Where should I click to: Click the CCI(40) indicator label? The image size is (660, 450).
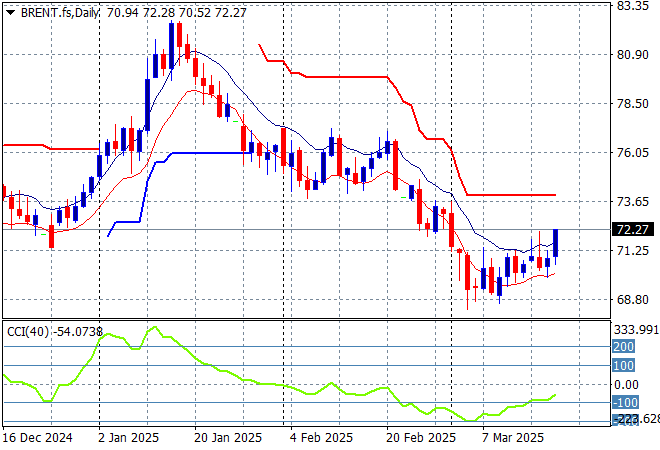tap(28, 331)
